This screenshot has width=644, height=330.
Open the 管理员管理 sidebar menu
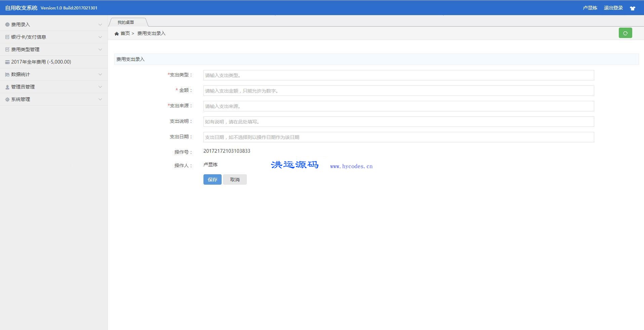(54, 87)
